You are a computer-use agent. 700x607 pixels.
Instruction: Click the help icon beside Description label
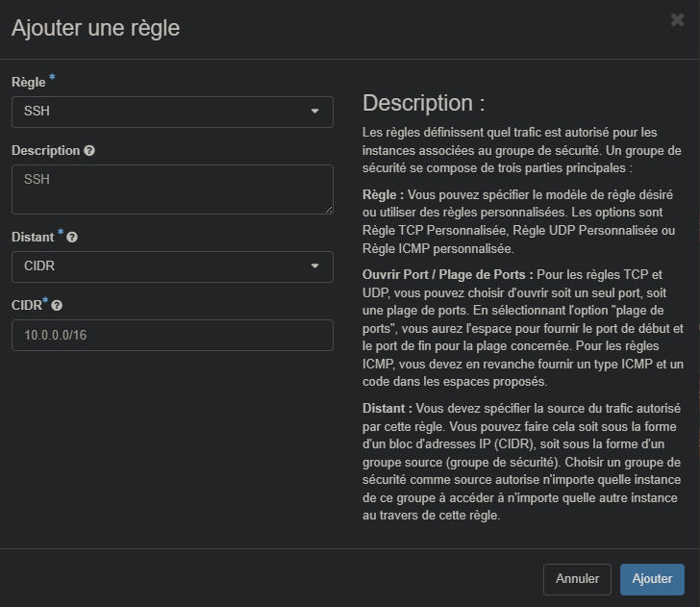(89, 151)
